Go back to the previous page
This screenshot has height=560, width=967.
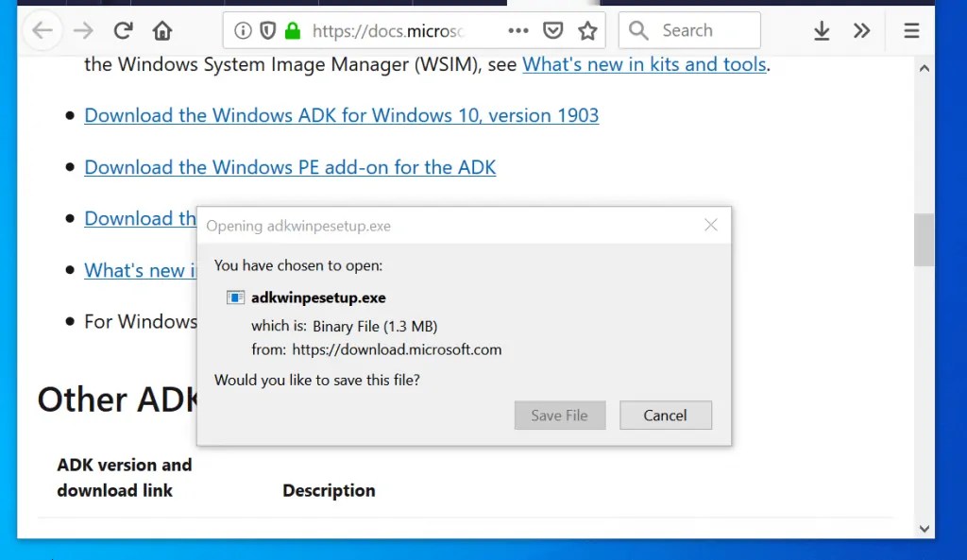click(42, 29)
